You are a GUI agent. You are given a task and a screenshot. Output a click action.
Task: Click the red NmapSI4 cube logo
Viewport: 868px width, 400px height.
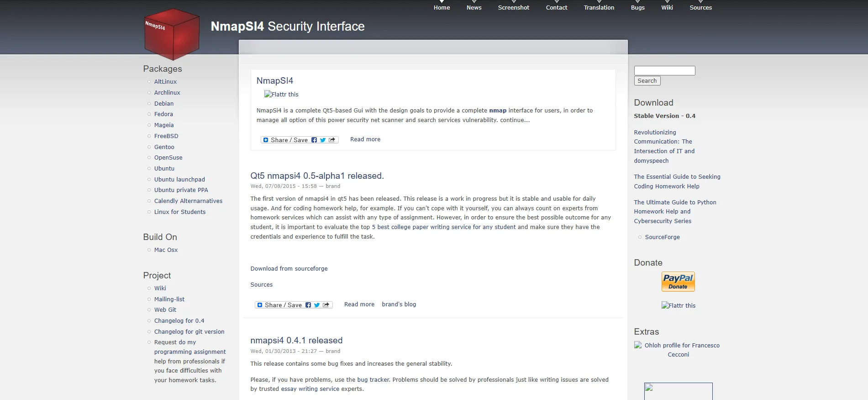click(x=172, y=34)
